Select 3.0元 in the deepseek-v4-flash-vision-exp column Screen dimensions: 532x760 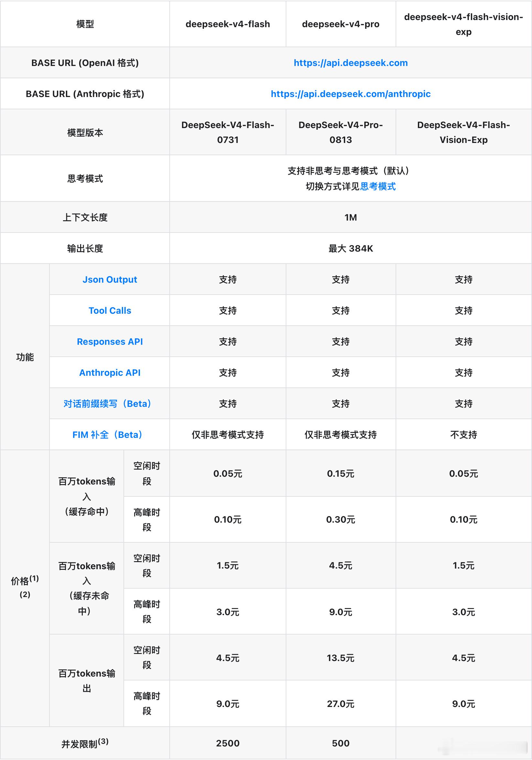click(x=463, y=612)
